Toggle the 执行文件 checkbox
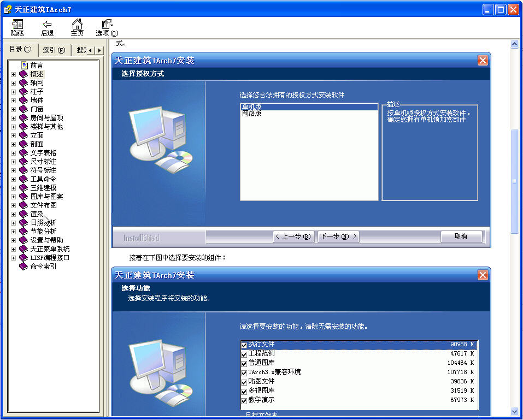This screenshot has width=523, height=420. coord(244,345)
